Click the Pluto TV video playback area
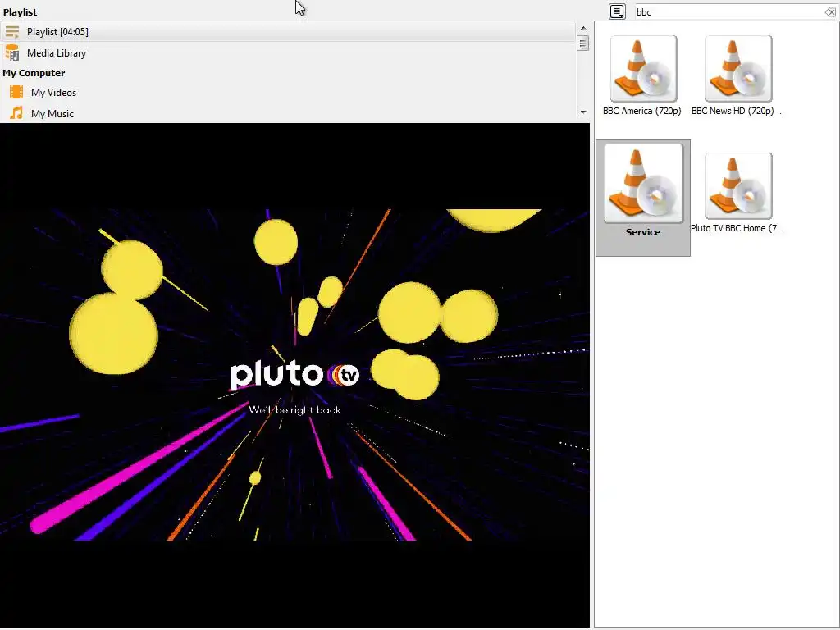This screenshot has width=840, height=630. pos(294,375)
